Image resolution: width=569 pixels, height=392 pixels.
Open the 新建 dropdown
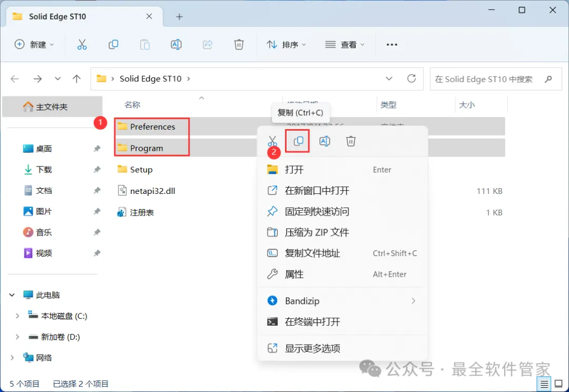pos(34,45)
